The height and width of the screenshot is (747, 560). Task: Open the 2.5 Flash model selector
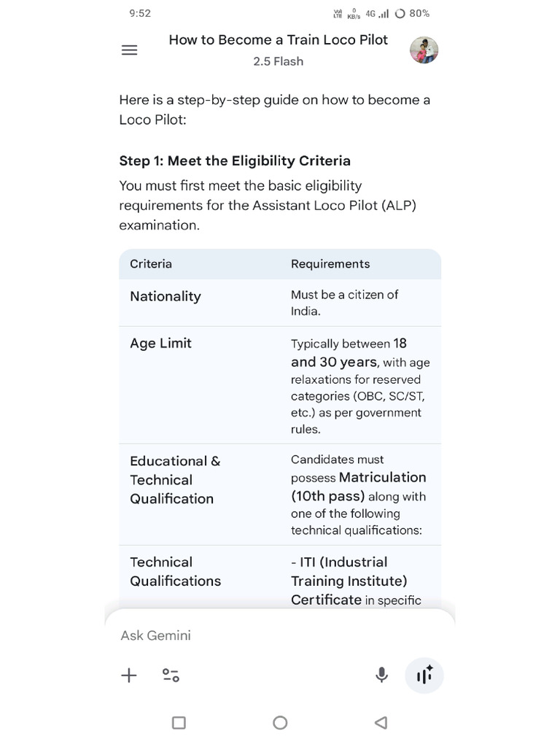[278, 61]
